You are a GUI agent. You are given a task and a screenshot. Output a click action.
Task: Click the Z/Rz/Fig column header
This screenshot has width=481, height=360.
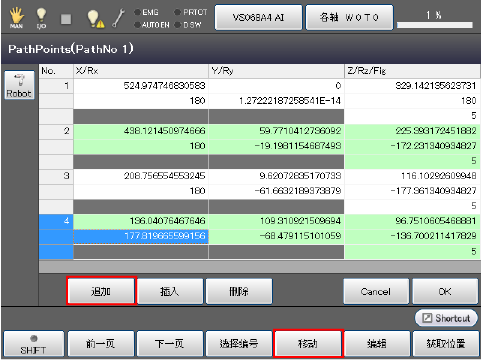click(x=412, y=71)
